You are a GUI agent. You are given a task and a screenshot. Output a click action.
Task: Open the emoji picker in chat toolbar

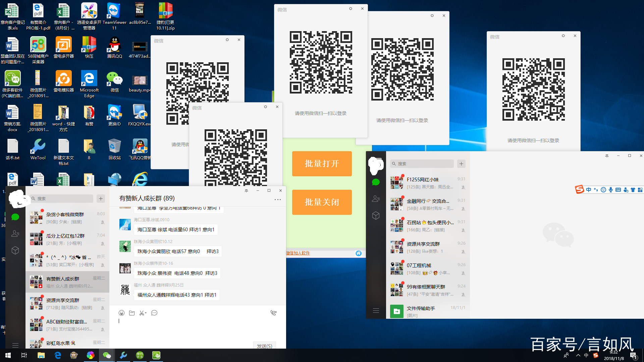(121, 313)
